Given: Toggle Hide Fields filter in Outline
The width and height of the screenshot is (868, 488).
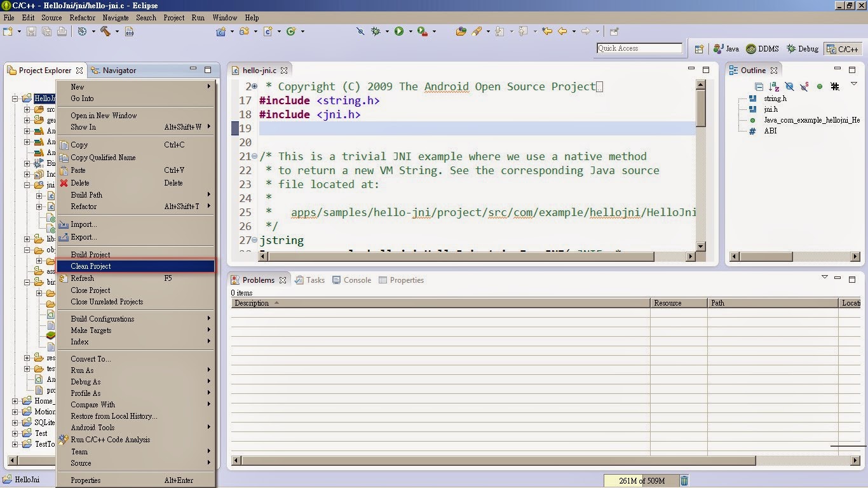Looking at the screenshot, I should click(x=789, y=86).
